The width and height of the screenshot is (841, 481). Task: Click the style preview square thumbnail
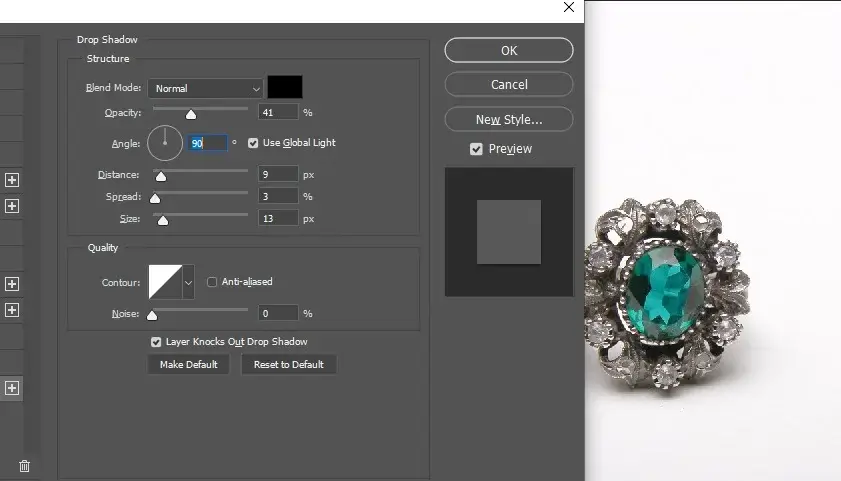coord(509,232)
